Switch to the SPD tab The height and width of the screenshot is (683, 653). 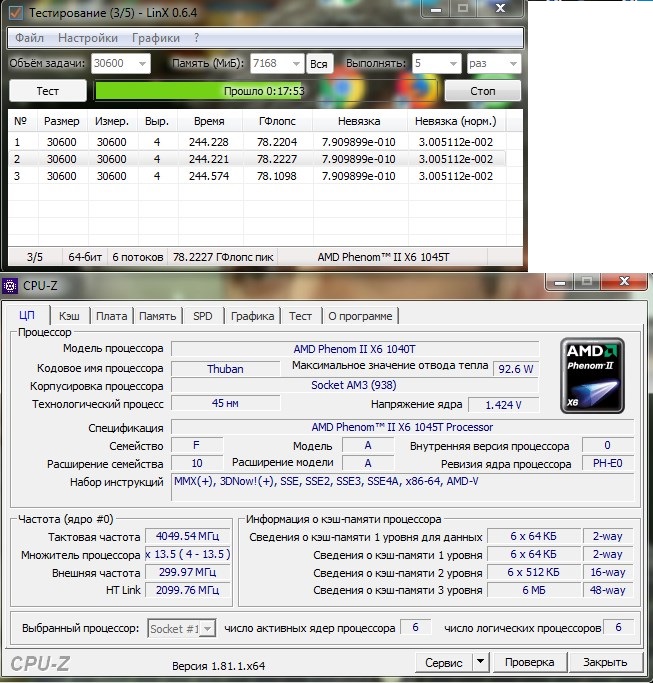[203, 316]
